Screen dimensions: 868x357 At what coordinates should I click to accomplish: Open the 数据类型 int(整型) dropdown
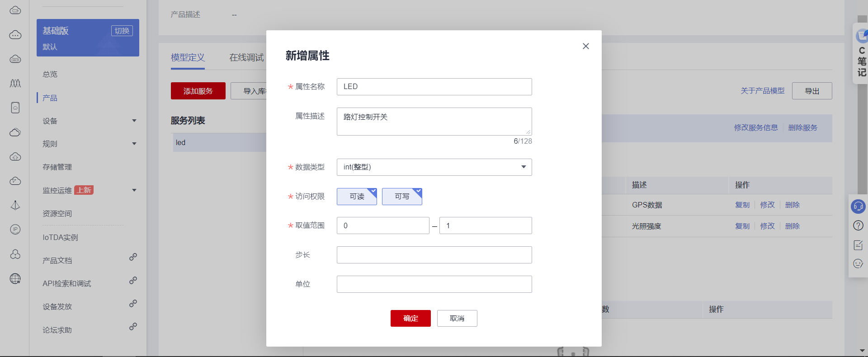434,167
